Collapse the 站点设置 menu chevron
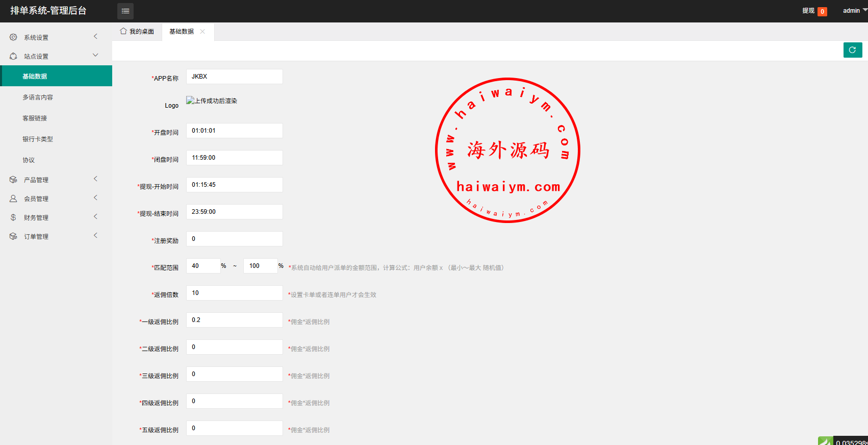This screenshot has width=868, height=445. tap(95, 55)
